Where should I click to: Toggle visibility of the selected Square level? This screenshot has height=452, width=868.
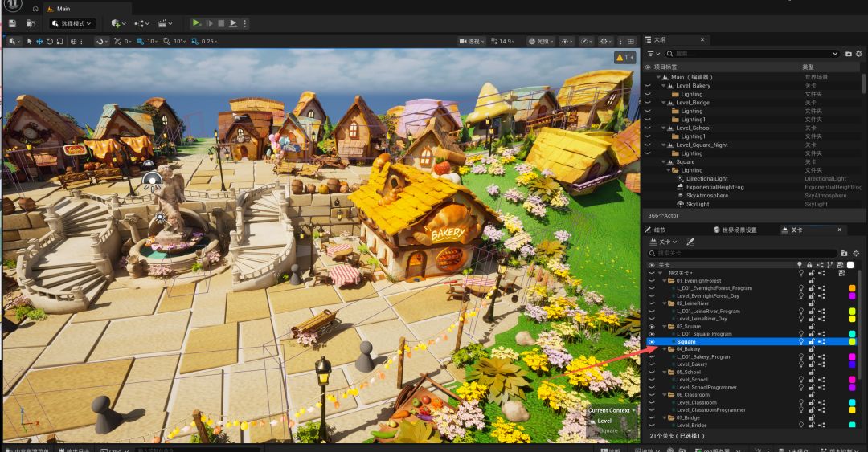point(652,342)
